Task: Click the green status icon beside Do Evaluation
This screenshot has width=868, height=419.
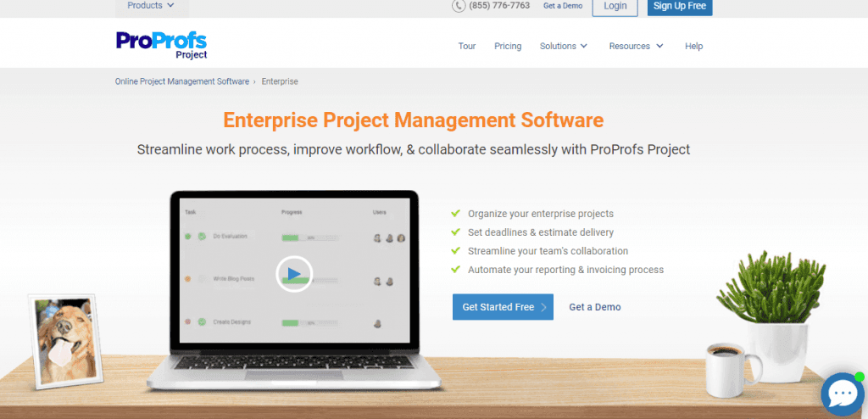Action: [202, 236]
